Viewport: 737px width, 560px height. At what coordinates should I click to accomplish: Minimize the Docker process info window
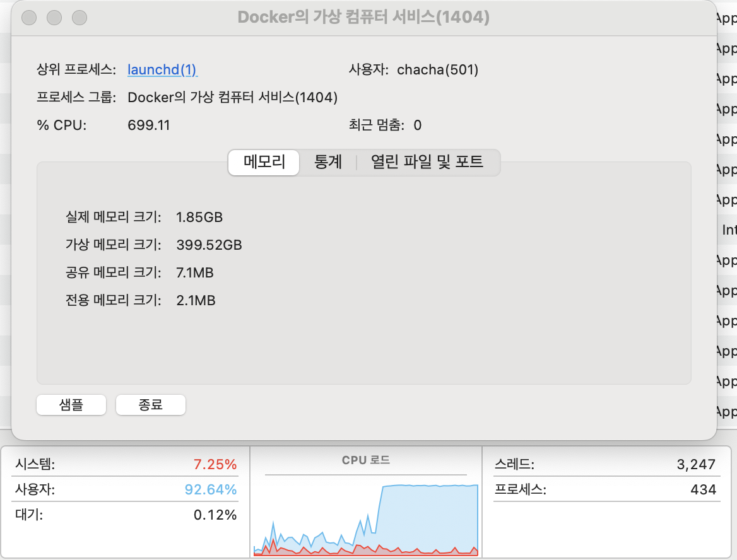pos(54,18)
